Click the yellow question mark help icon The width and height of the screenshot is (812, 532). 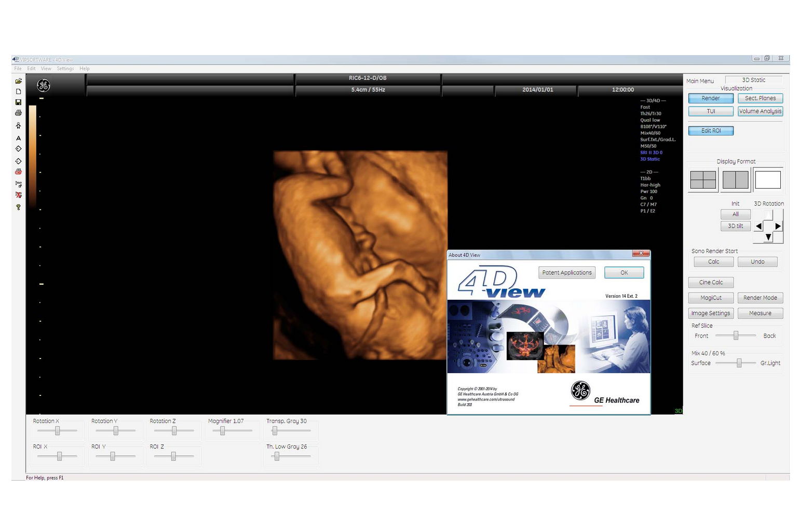tap(18, 207)
